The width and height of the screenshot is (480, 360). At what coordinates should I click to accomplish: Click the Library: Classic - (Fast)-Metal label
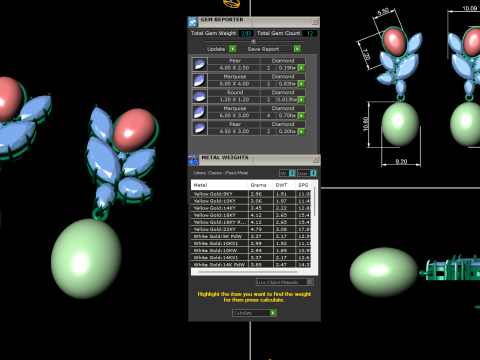(x=221, y=173)
